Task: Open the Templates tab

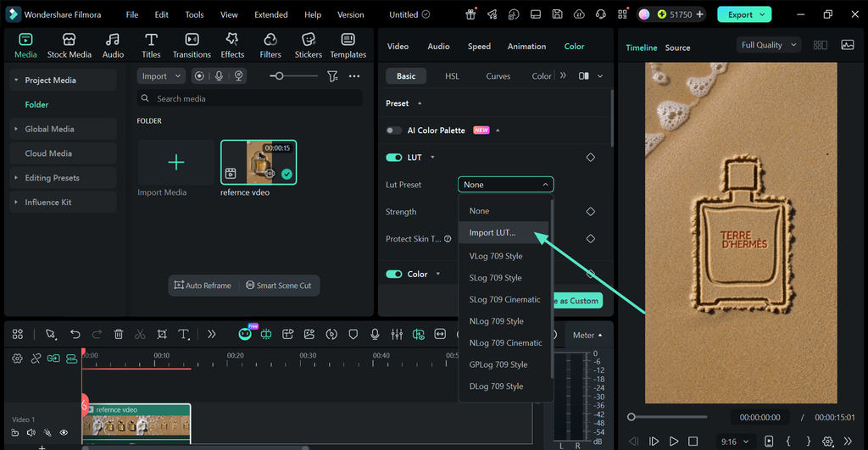Action: coord(348,46)
